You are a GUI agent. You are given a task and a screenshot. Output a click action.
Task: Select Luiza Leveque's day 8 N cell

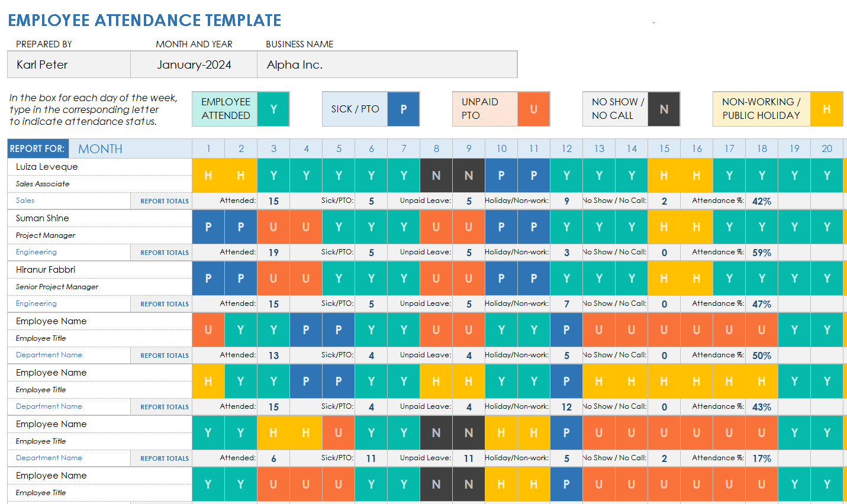click(x=436, y=175)
